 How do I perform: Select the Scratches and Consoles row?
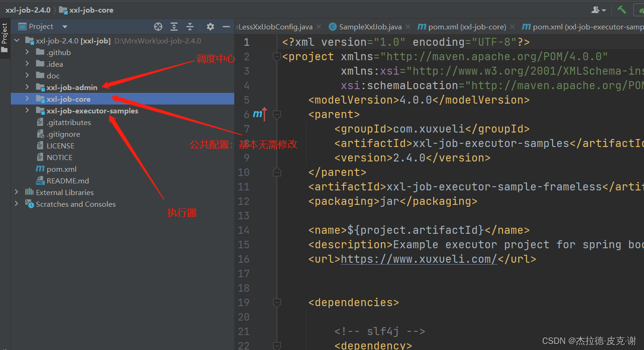click(122, 204)
